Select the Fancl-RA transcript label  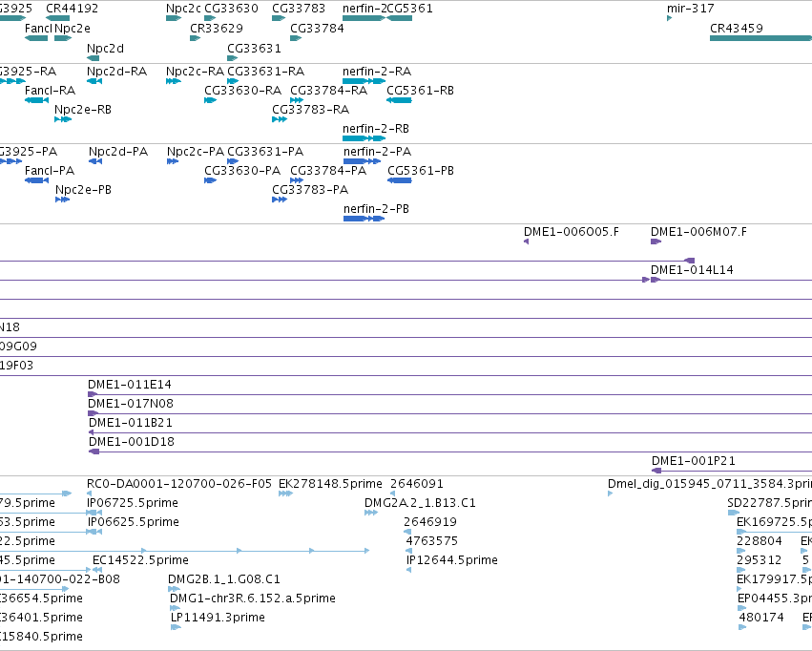(x=51, y=90)
